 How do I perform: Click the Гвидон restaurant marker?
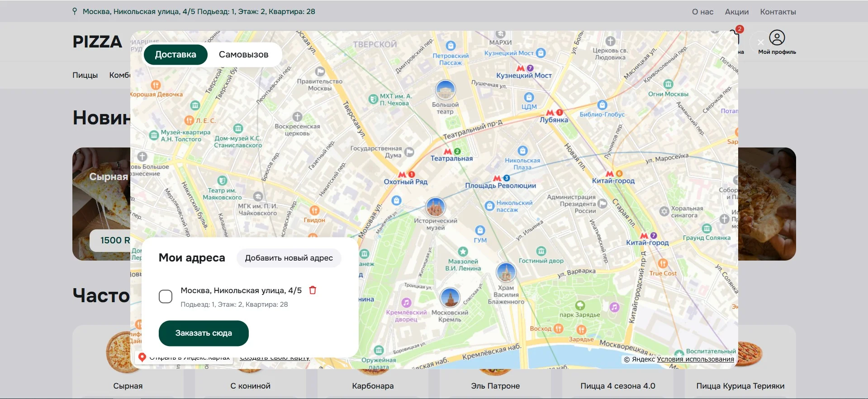[314, 210]
